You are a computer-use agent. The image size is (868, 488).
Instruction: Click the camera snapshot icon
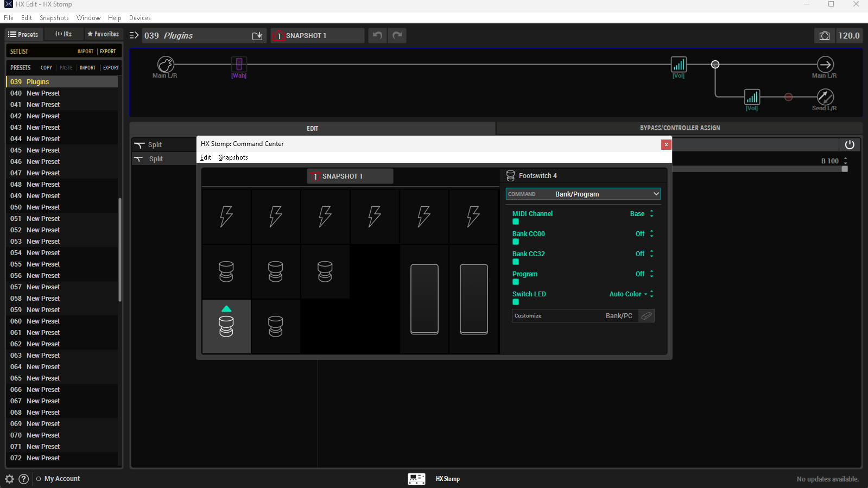tap(824, 36)
